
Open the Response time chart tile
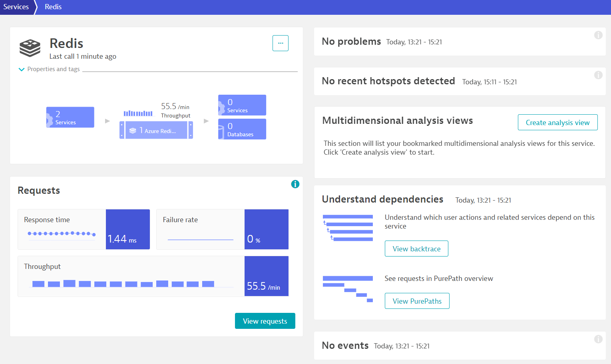pyautogui.click(x=84, y=229)
